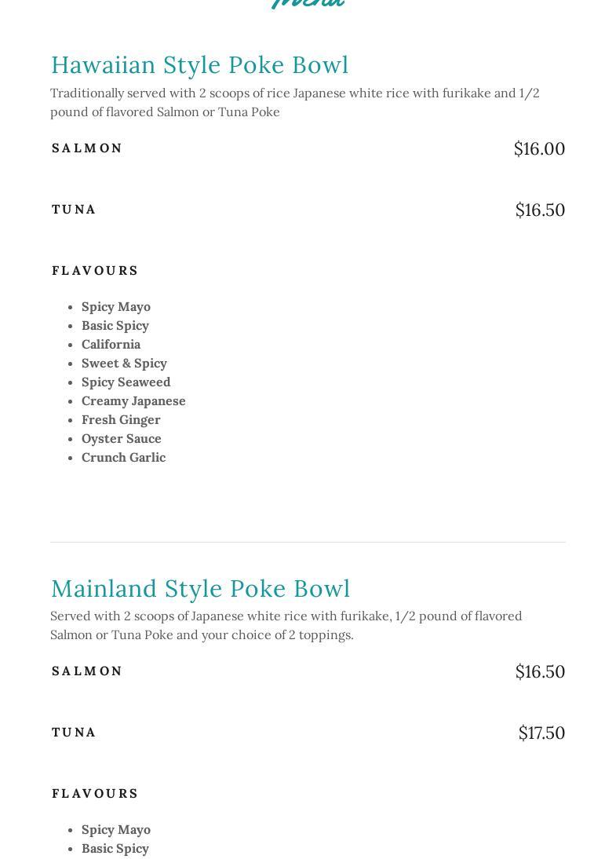Click the FLAVOURS heading under Hawaiian Style

click(95, 271)
